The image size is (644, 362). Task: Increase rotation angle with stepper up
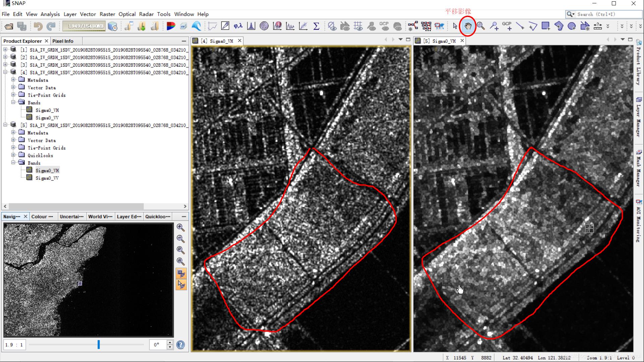click(170, 343)
